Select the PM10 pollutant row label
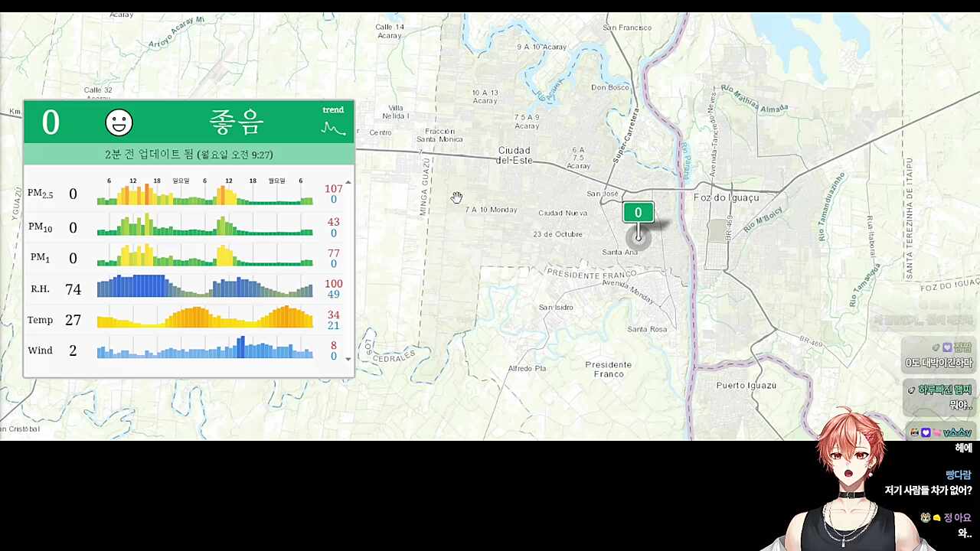 [x=40, y=227]
